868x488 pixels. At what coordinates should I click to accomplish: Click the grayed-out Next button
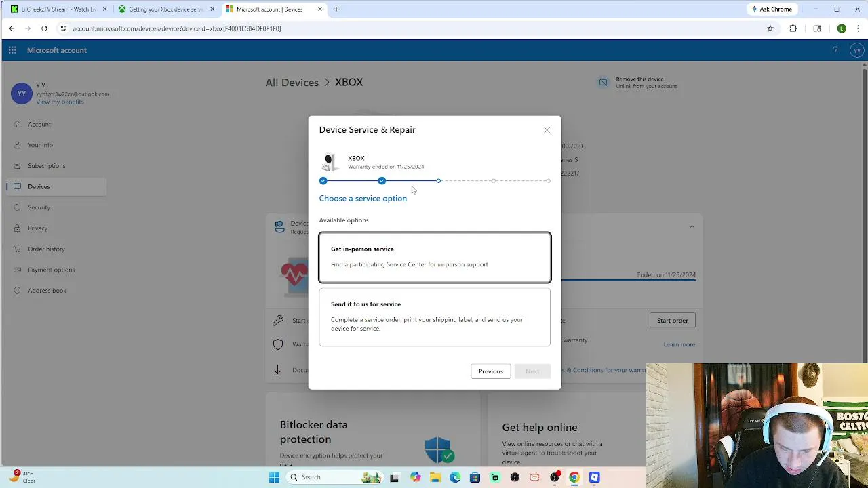(x=532, y=371)
